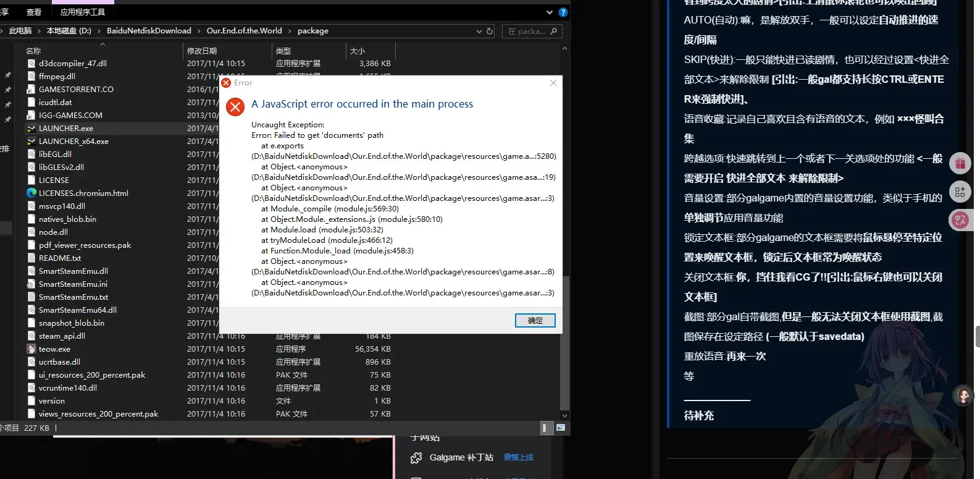This screenshot has height=479, width=980.
Task: Switch Explorer to large icons view
Action: 560,428
